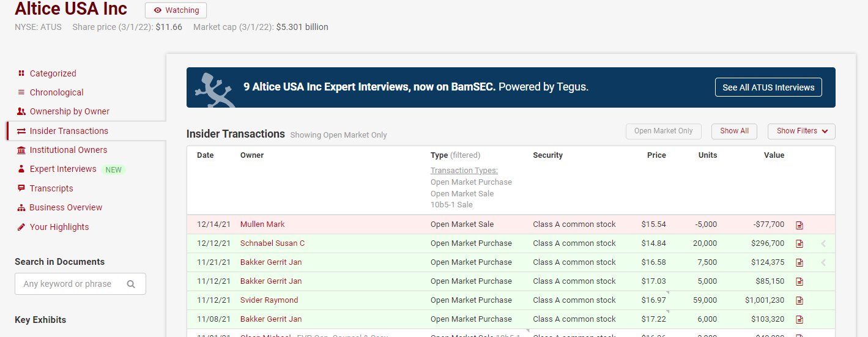Open filing document icon for Svider Raymond row

pyautogui.click(x=799, y=301)
